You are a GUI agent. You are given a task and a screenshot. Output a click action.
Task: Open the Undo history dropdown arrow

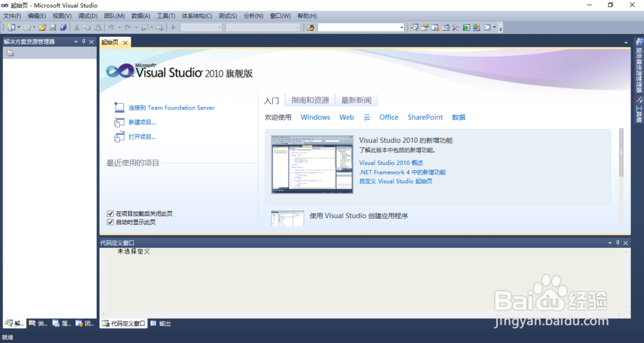(120, 28)
